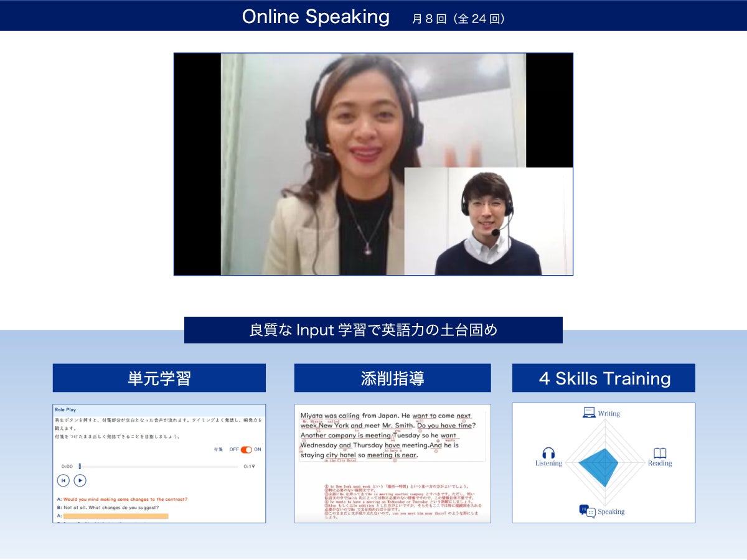Click the audio progress slider track
The height and width of the screenshot is (560, 747).
click(159, 466)
